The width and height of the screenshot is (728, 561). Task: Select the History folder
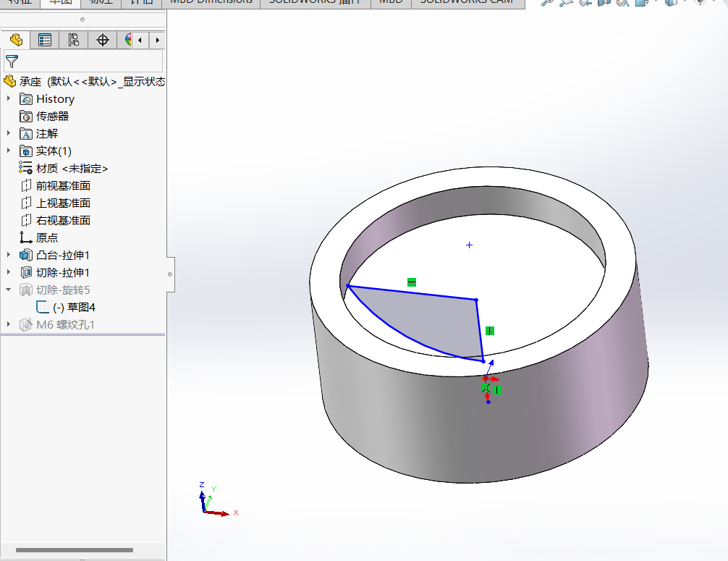click(x=47, y=99)
